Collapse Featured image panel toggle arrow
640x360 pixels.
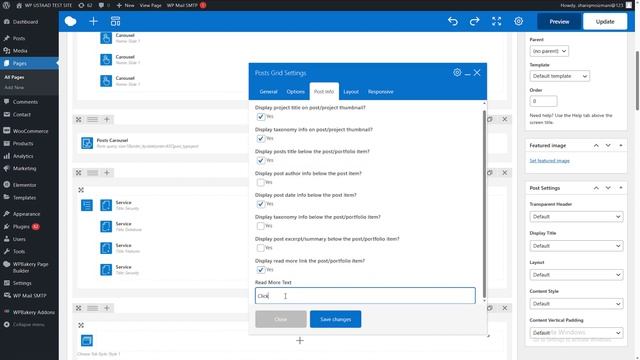pos(620,145)
